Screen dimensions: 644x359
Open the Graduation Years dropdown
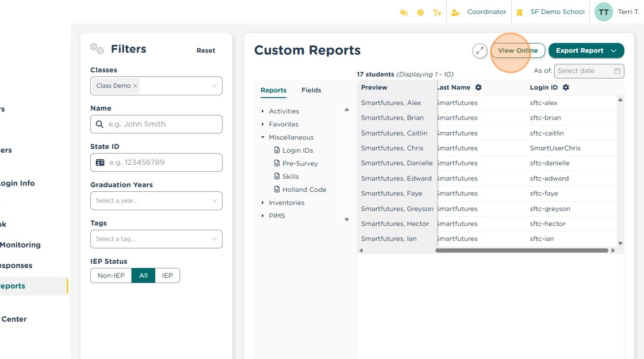(156, 200)
